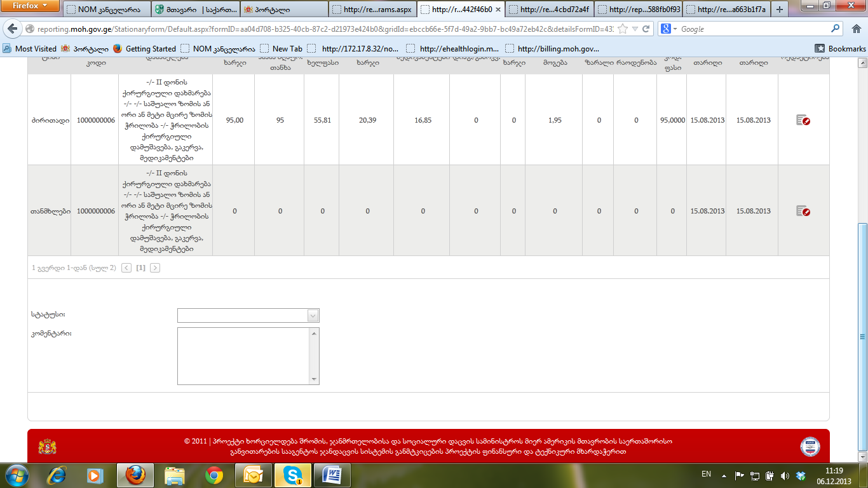The height and width of the screenshot is (488, 868).
Task: Open a new browser tab
Action: (x=780, y=10)
